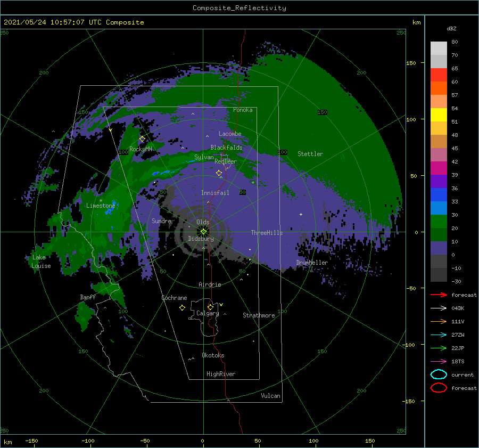Click the Lake Louise label

(41, 262)
